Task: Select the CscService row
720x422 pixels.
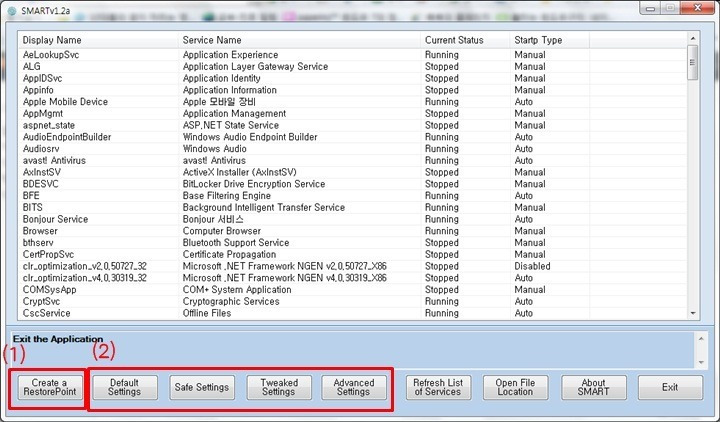Action: [x=352, y=313]
